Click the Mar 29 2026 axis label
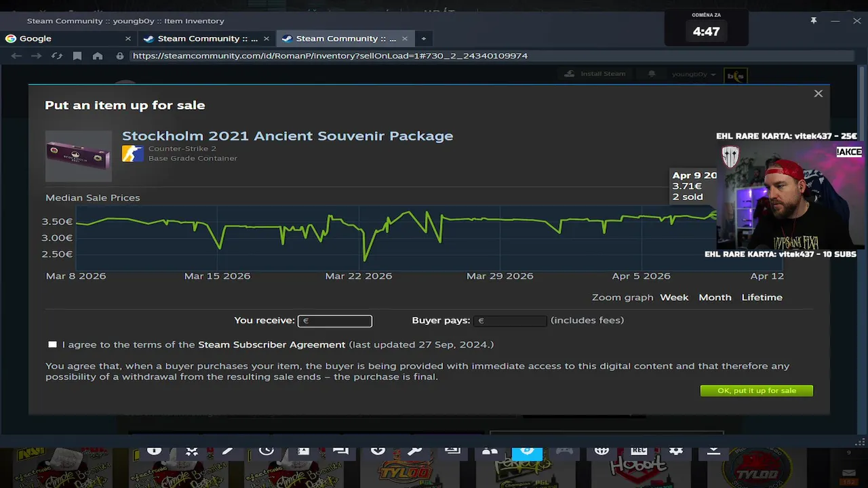This screenshot has width=868, height=488. (x=500, y=277)
